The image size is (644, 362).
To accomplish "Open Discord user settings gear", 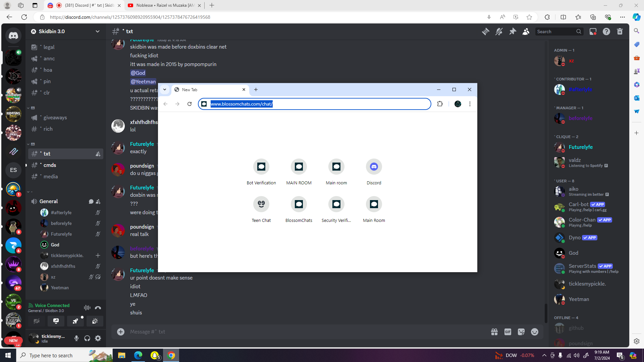I will point(98,339).
